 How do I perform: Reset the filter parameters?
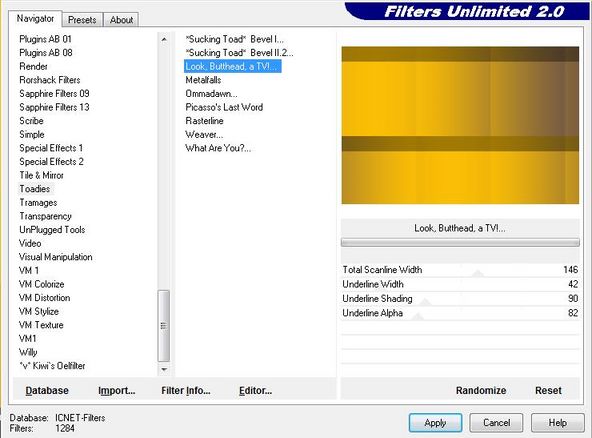548,390
